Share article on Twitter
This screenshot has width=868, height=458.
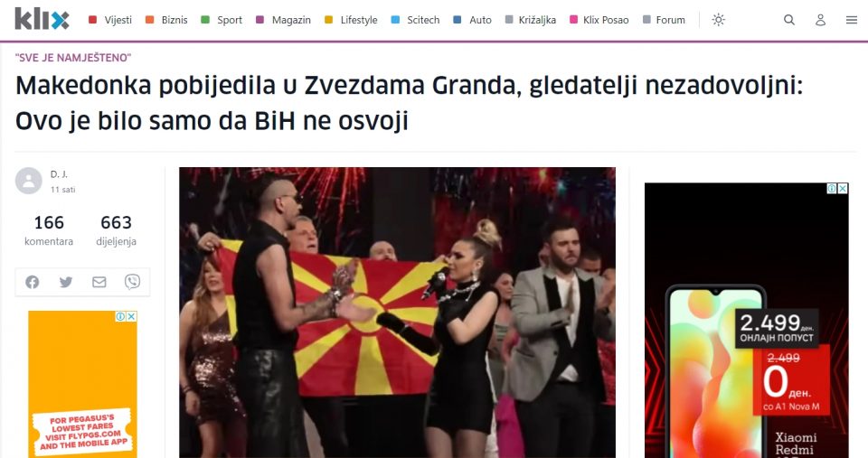[66, 282]
